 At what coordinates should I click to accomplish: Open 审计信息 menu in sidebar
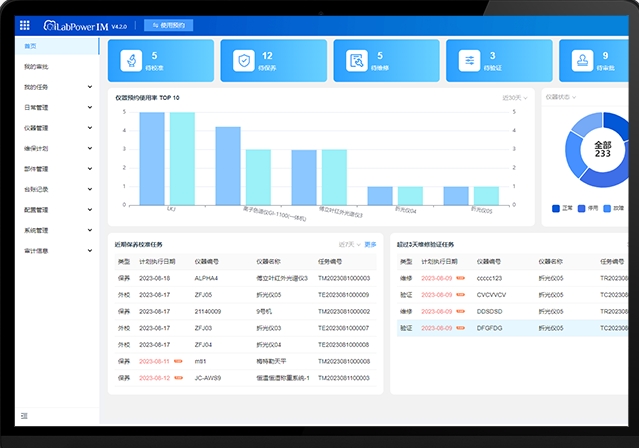tap(57, 251)
